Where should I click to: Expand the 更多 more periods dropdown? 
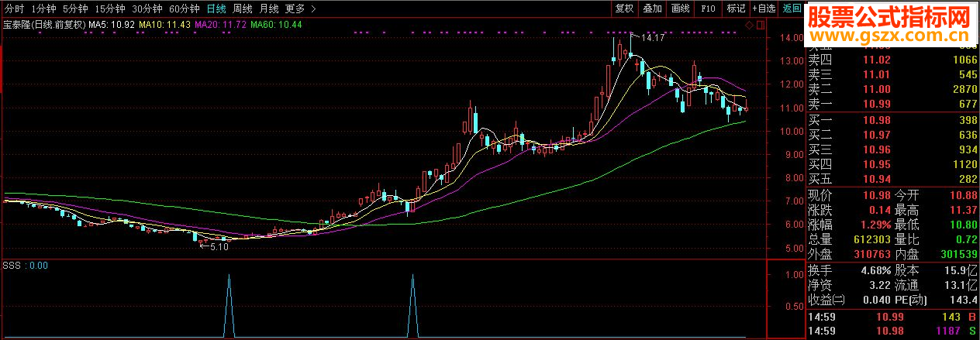click(300, 9)
